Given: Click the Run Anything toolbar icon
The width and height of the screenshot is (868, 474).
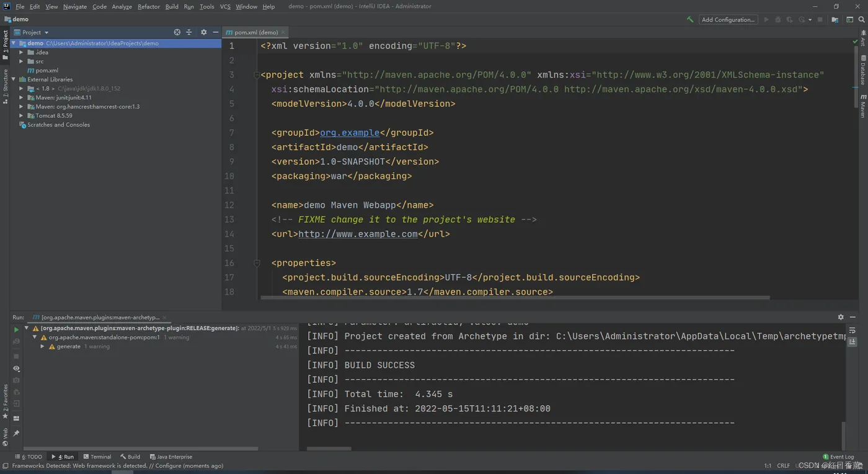Looking at the screenshot, I should click(850, 19).
